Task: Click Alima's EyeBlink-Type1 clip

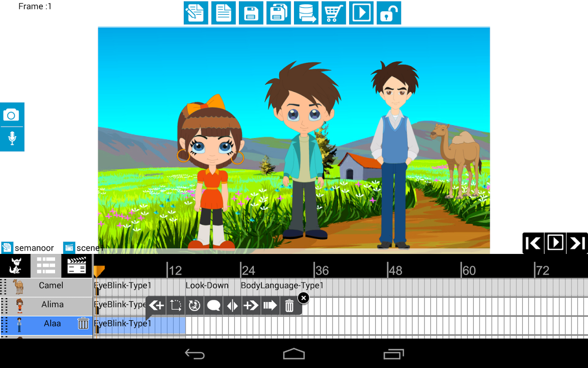Action: pos(120,305)
